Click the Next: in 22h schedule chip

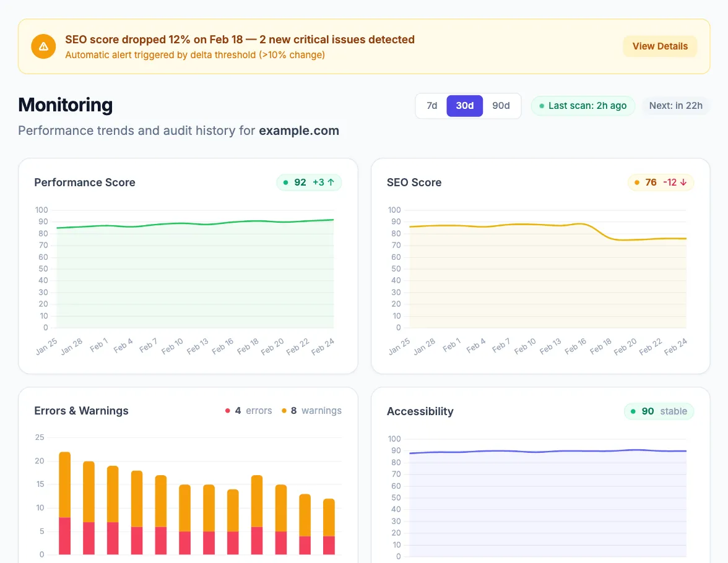click(675, 106)
